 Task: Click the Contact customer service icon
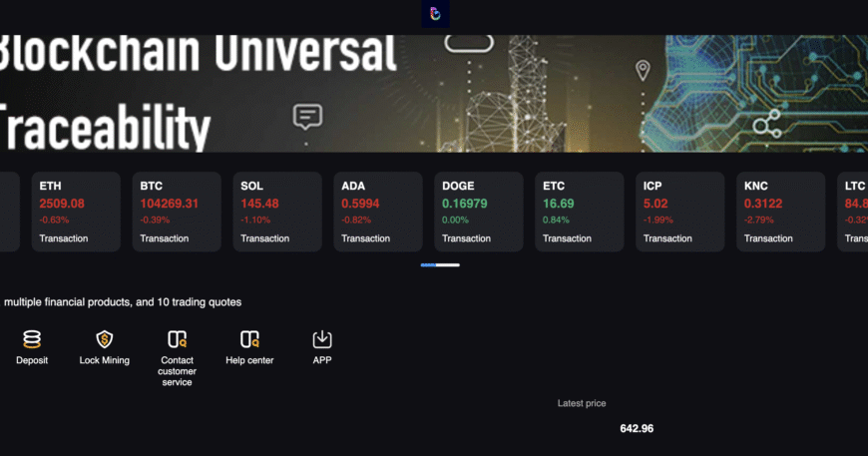point(178,339)
